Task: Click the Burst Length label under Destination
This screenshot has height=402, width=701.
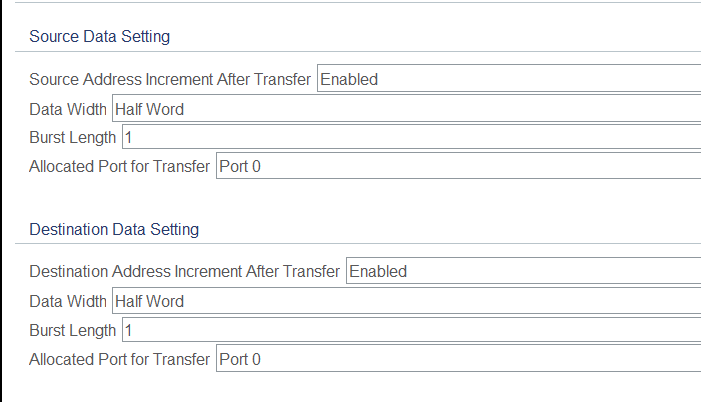Action: (73, 329)
